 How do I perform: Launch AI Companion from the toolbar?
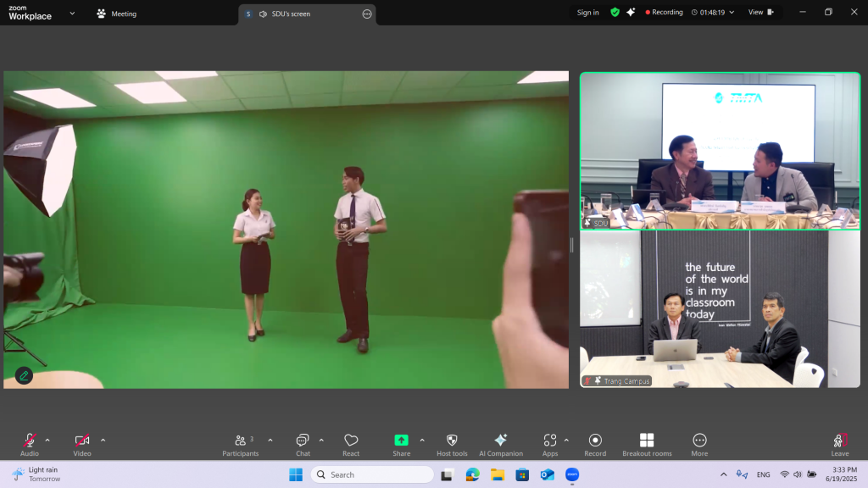(x=500, y=441)
